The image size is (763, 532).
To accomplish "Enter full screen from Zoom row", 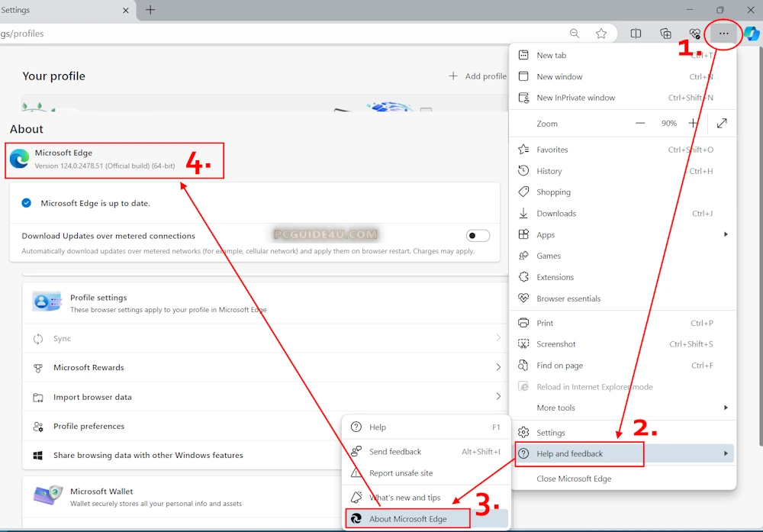I will point(722,123).
